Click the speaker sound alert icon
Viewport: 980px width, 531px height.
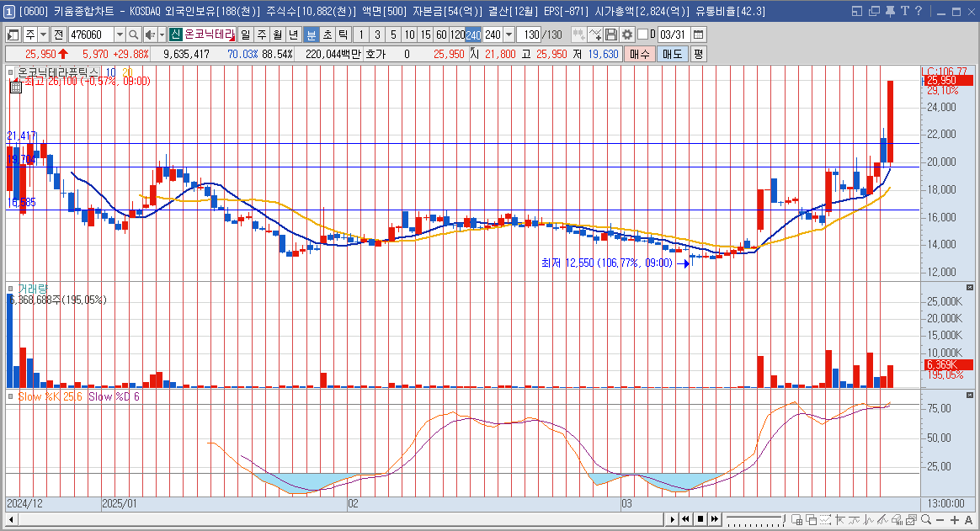pos(150,35)
